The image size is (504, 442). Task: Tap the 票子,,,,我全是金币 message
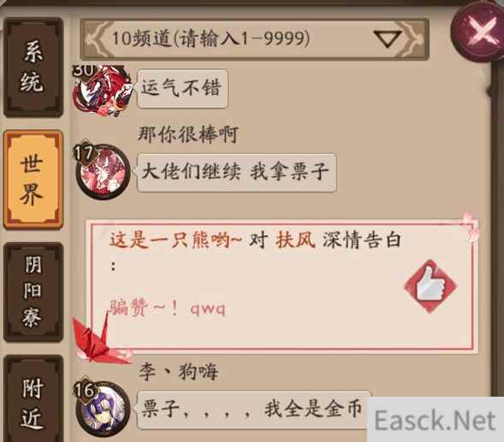(252, 410)
